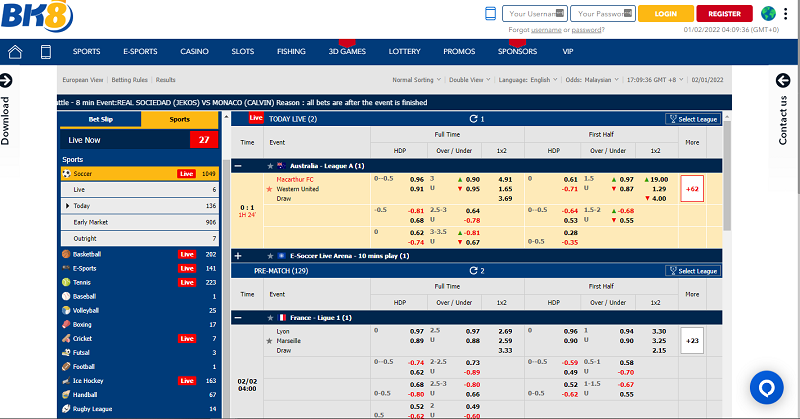Click the tablet icon beside username field
Screen dimensions: 800x419
pyautogui.click(x=490, y=14)
